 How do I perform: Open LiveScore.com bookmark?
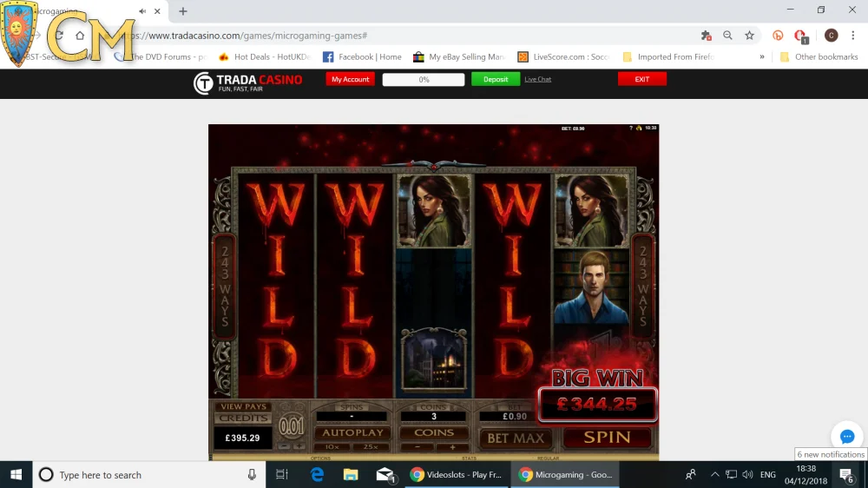click(x=563, y=56)
